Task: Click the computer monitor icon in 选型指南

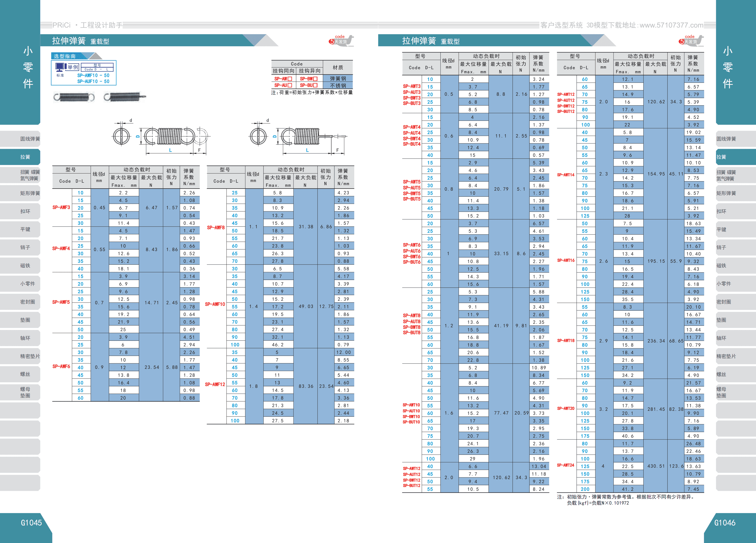Action: click(60, 67)
